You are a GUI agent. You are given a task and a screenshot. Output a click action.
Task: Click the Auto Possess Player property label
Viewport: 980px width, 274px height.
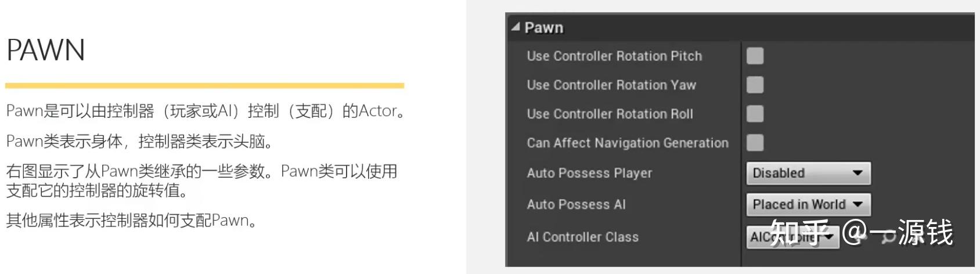pyautogui.click(x=589, y=173)
